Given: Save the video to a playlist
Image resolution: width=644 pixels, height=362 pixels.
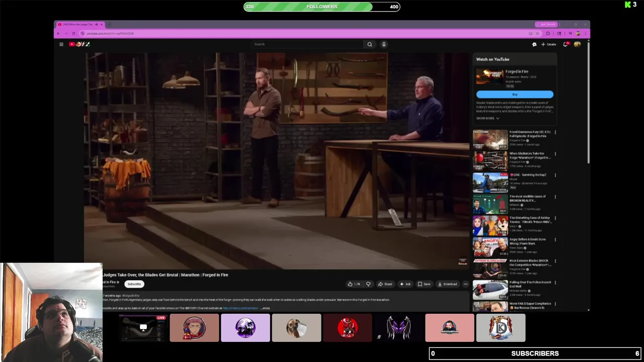Looking at the screenshot, I should pyautogui.click(x=424, y=284).
